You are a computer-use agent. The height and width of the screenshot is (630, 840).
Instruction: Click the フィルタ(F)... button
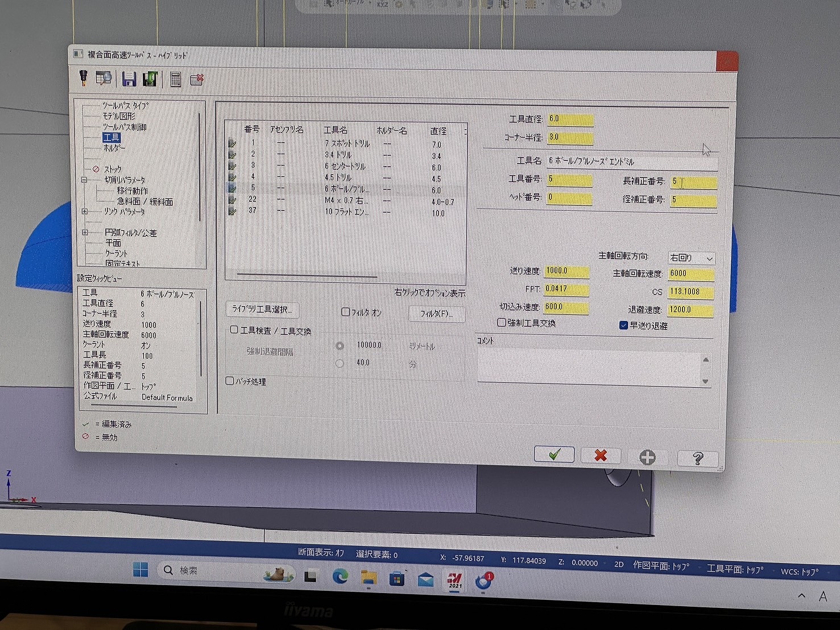coord(436,313)
